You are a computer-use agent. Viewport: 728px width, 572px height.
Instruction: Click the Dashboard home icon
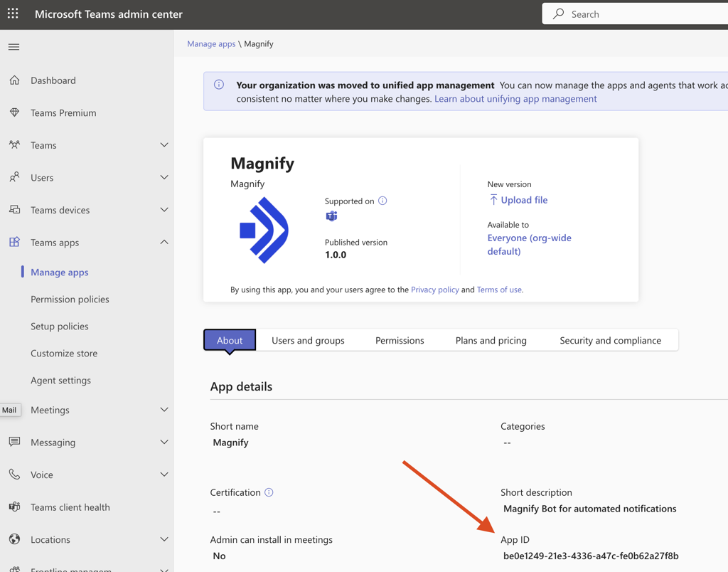point(15,80)
